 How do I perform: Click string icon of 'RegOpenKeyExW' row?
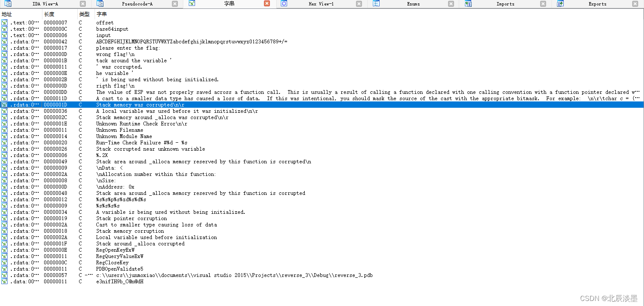pos(5,250)
